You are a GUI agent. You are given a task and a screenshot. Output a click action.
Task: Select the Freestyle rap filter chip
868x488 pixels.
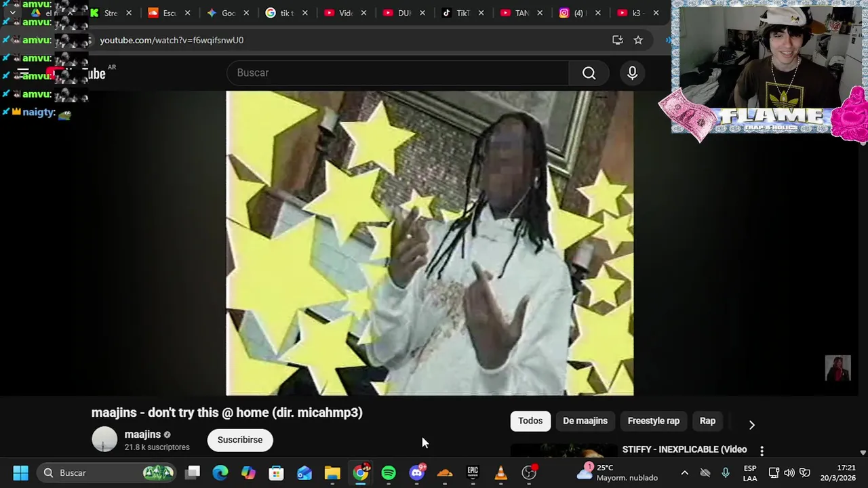click(x=654, y=421)
